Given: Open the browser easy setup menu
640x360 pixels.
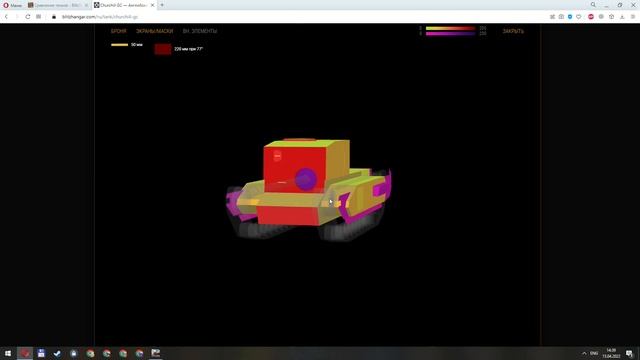Looking at the screenshot, I should tap(633, 17).
